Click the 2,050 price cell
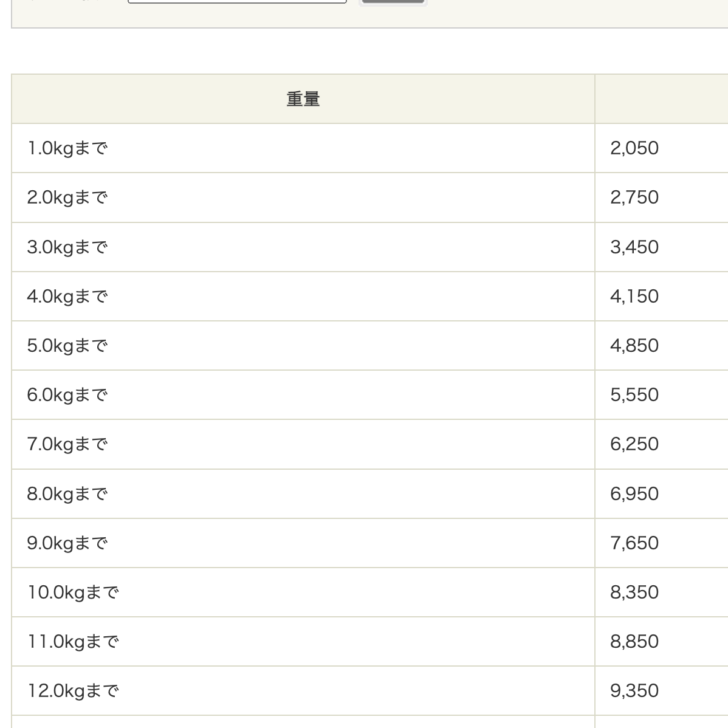Image resolution: width=728 pixels, height=728 pixels. (662, 148)
